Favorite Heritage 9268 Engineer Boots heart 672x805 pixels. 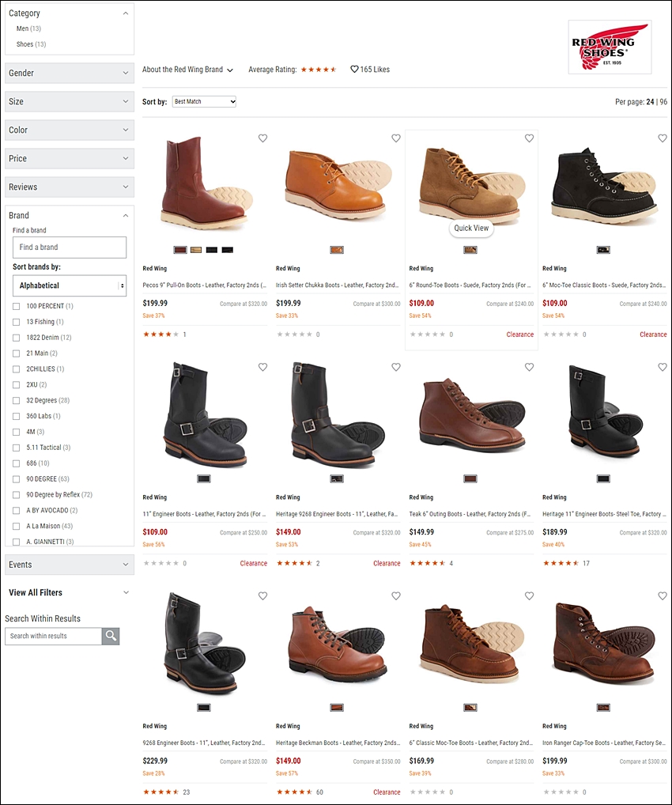point(396,367)
